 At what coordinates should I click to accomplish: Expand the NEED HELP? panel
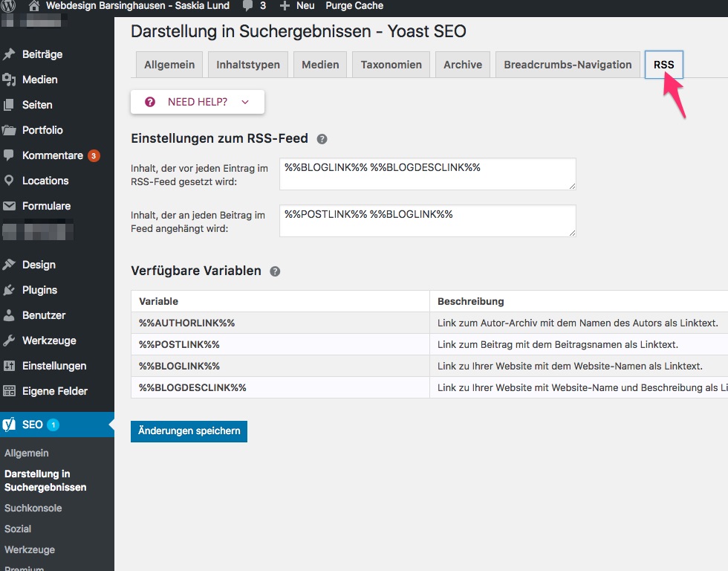pos(198,102)
